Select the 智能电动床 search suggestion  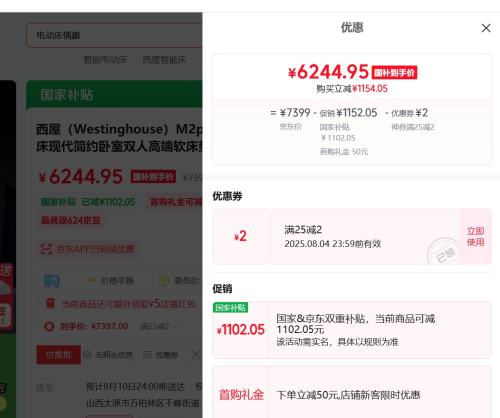[105, 60]
